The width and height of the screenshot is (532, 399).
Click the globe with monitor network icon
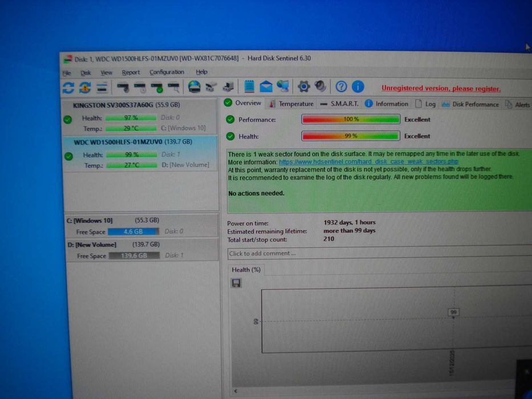(283, 86)
